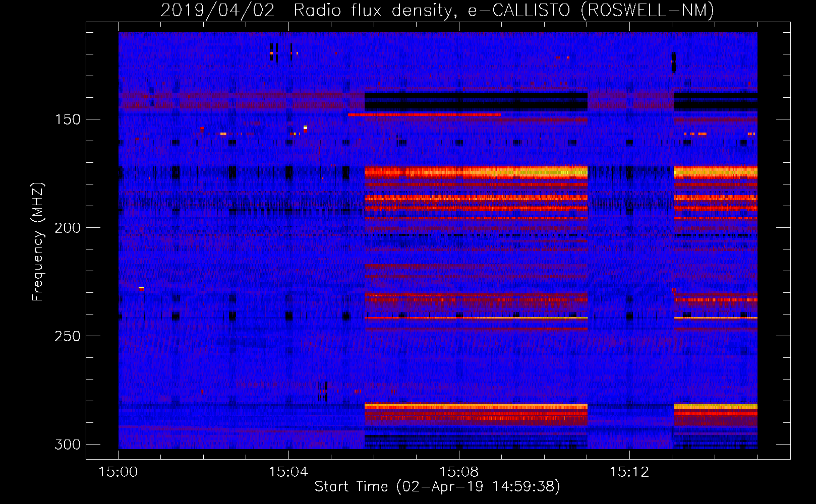Screen dimensions: 816x504
Task: Click the 15:00 time tick label
Action: 118,472
